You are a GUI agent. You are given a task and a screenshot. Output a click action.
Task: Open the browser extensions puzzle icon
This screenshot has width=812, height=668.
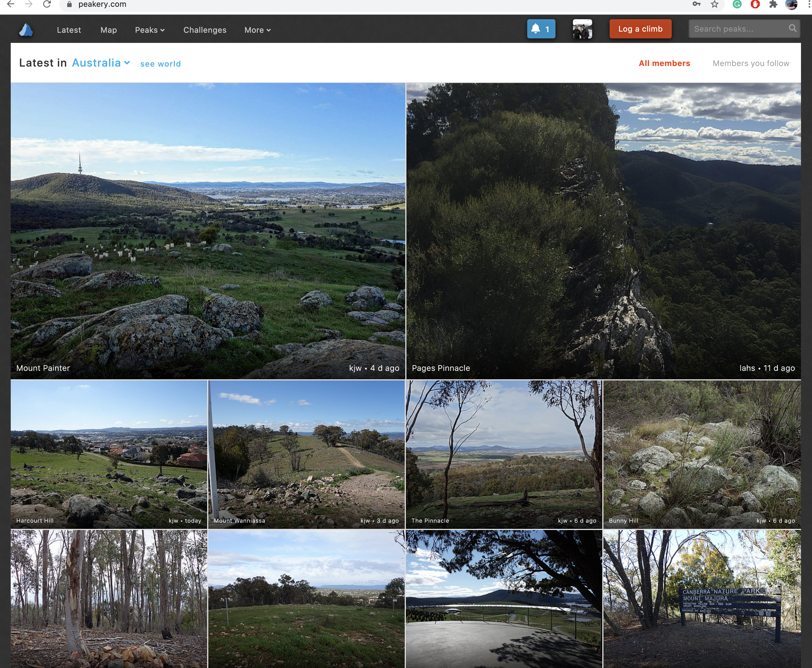pos(773,4)
